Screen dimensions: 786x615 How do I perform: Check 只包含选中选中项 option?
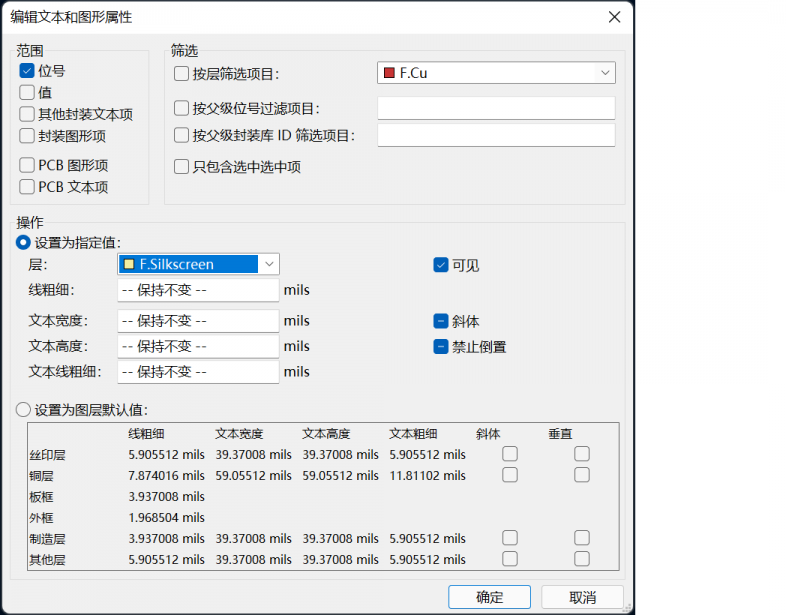[x=181, y=166]
